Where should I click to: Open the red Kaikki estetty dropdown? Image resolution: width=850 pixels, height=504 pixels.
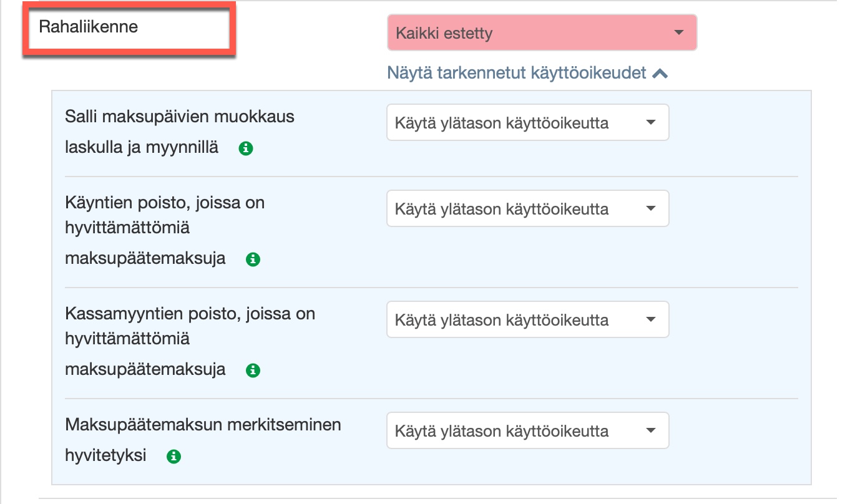[541, 33]
